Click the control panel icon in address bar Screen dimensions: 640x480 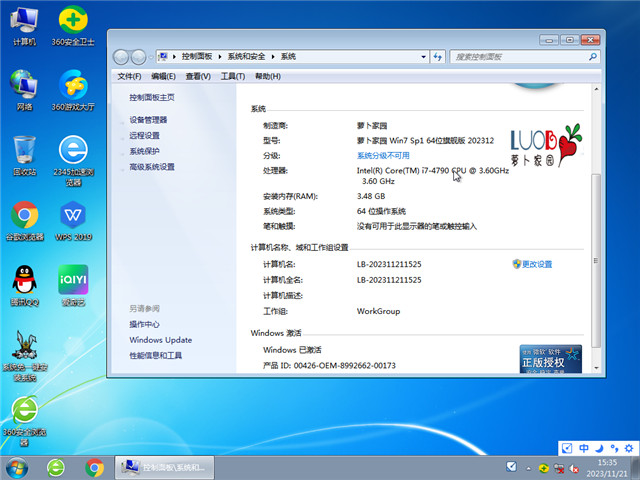163,56
